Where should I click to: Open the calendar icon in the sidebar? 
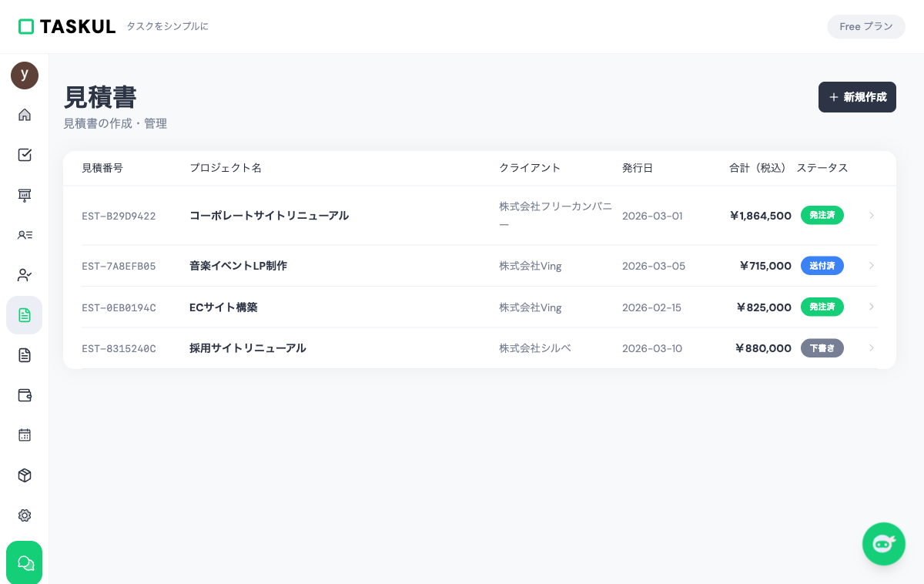pos(25,435)
